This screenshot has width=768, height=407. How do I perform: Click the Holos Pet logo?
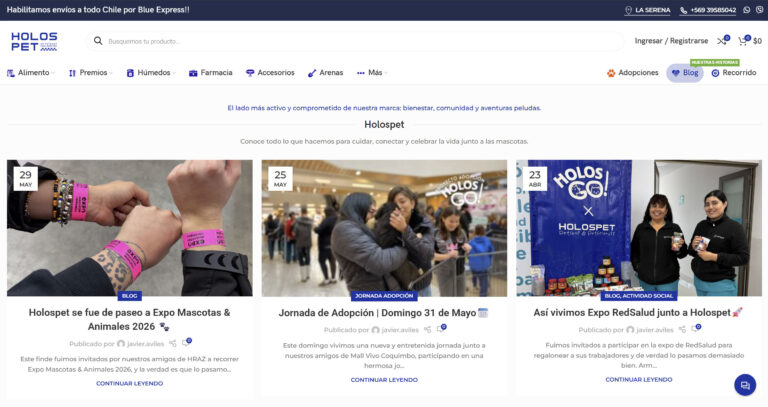click(34, 42)
